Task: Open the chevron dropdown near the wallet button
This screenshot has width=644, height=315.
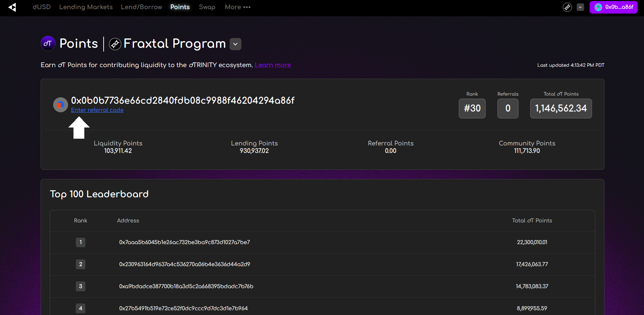Action: coord(580,7)
